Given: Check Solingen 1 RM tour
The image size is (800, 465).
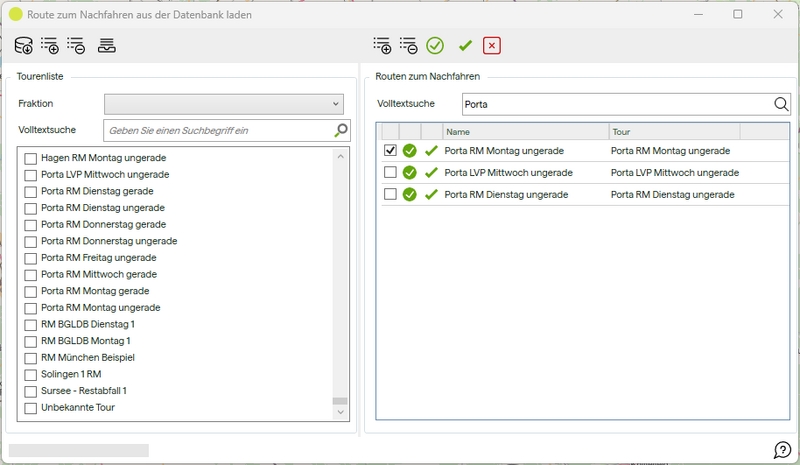Looking at the screenshot, I should (x=31, y=375).
